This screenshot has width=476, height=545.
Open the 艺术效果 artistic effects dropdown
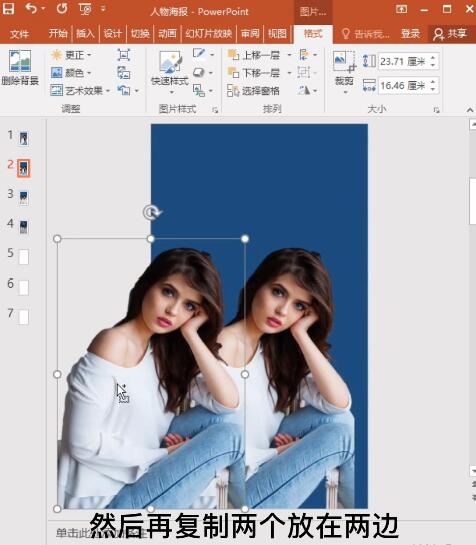pos(80,91)
